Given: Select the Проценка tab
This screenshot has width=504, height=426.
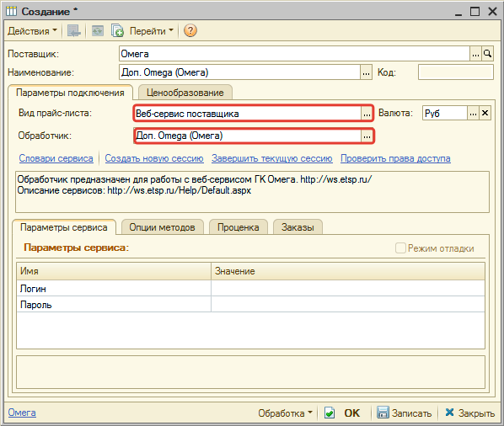Looking at the screenshot, I should click(x=239, y=227).
